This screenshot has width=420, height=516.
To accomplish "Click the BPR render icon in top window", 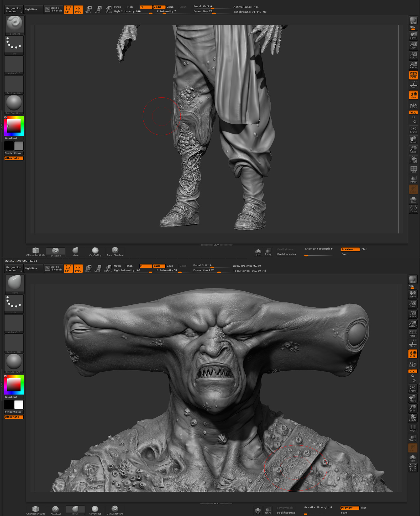I will pyautogui.click(x=413, y=20).
